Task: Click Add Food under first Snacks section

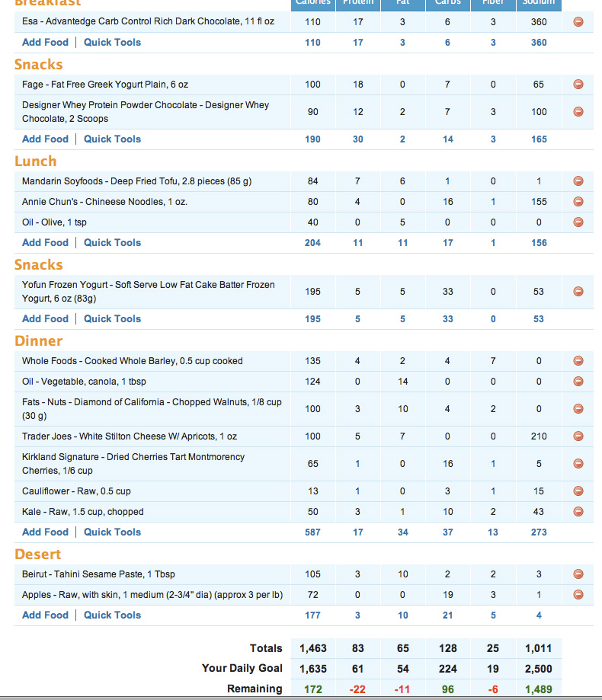Action: (45, 139)
